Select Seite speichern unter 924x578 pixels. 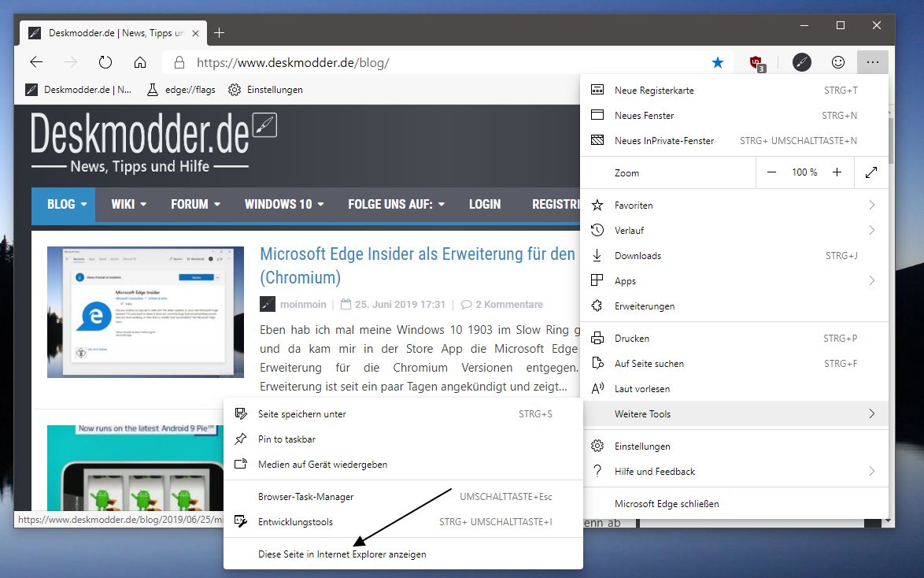(x=403, y=414)
